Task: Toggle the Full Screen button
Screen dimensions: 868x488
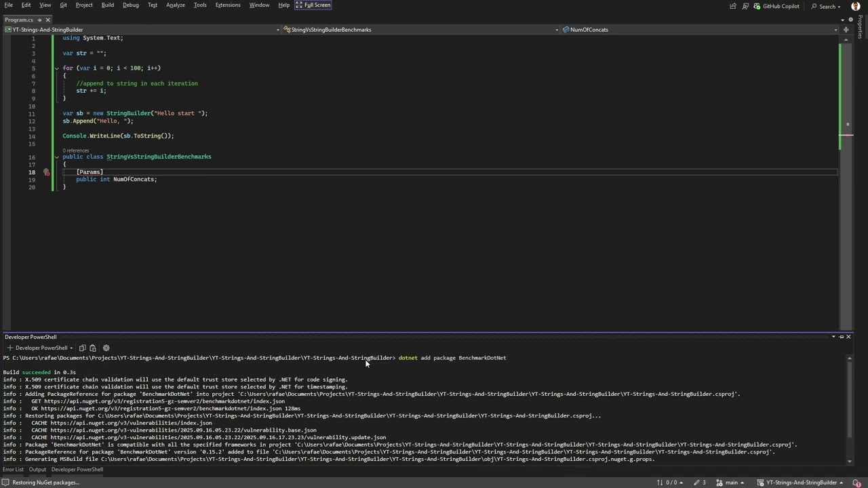Action: 313,5
